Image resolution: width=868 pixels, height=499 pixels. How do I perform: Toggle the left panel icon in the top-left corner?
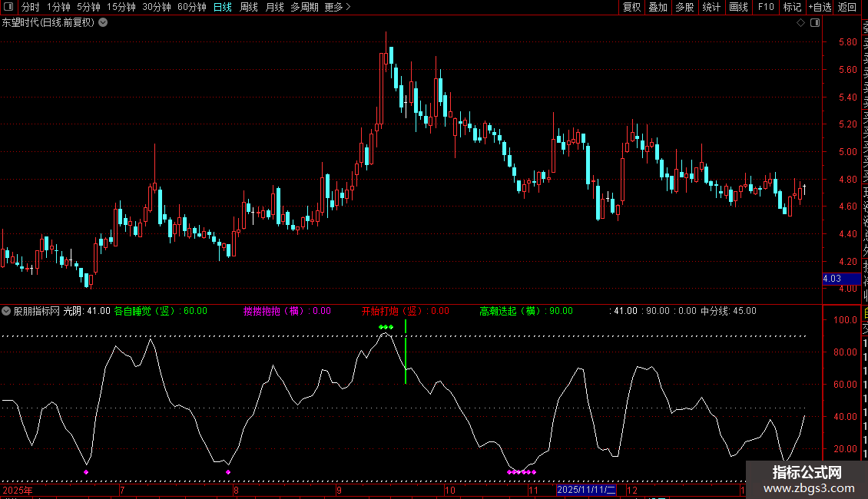tap(8, 7)
